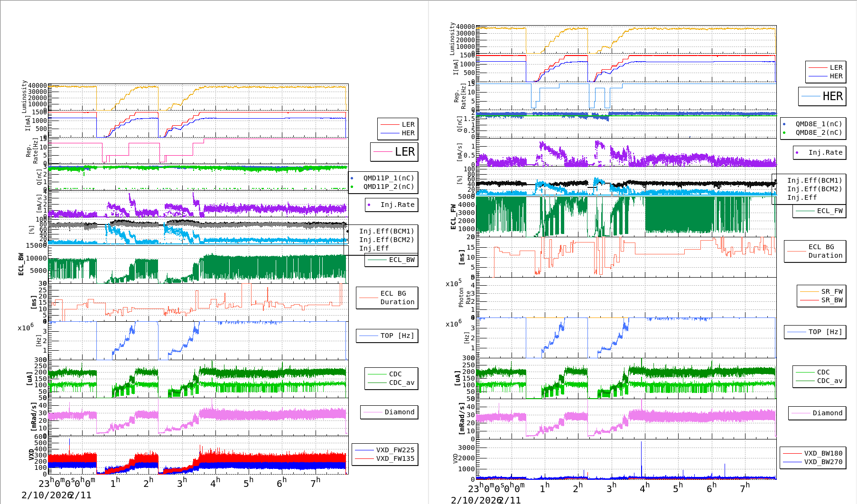This screenshot has height=504, width=857.
Task: Click the QMD11P_1(nC) blue legend marker
Action: 352,178
